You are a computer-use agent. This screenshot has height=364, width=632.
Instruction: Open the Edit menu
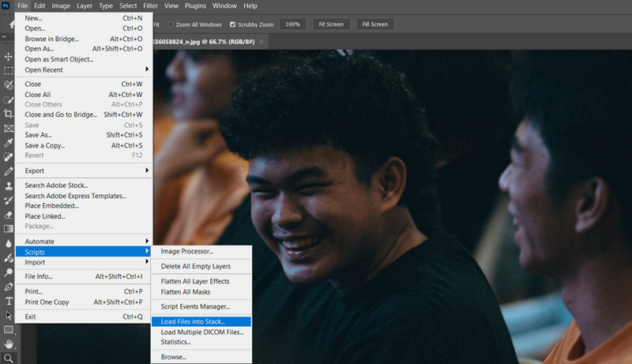pos(39,6)
